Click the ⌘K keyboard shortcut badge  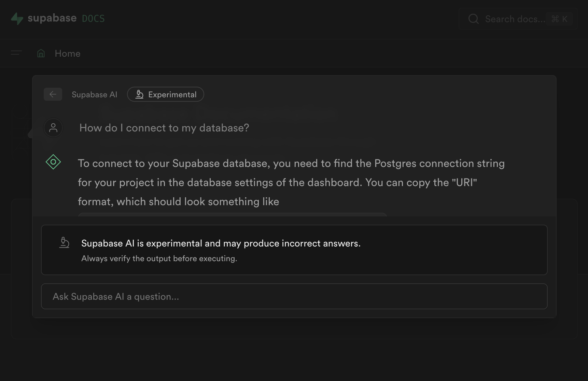click(x=560, y=19)
